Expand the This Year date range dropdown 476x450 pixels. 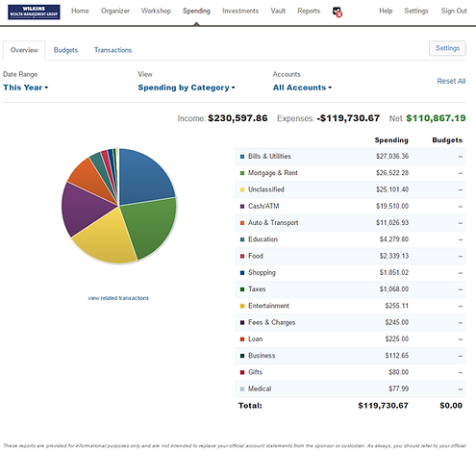click(x=26, y=87)
